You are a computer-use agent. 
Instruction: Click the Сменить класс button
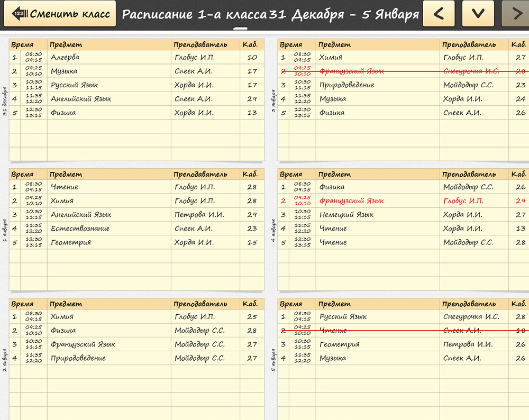[60, 14]
